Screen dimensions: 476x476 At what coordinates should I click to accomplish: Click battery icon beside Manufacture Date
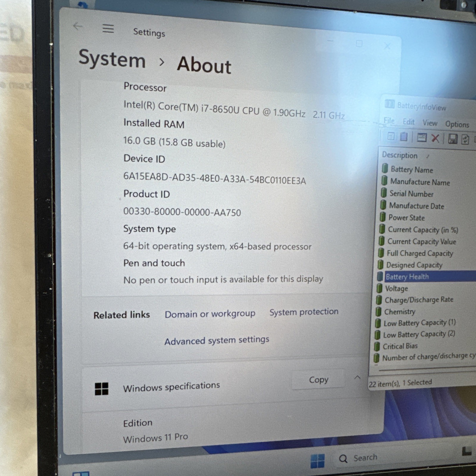383,205
